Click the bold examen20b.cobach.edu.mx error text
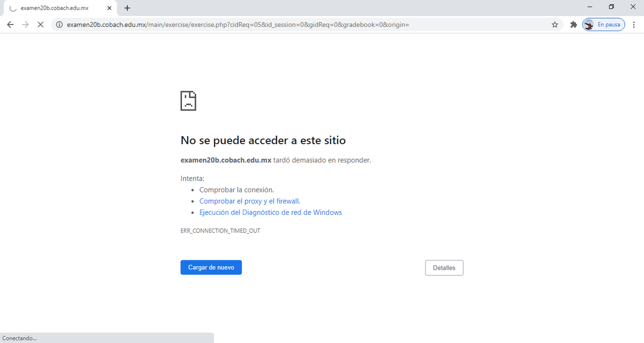The height and width of the screenshot is (343, 644). coord(226,160)
